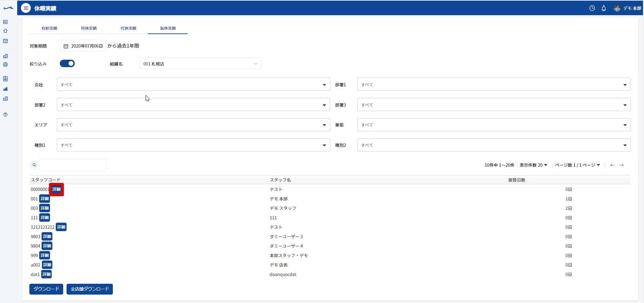
Task: Click the スタッフ名 column header
Action: pyautogui.click(x=280, y=180)
